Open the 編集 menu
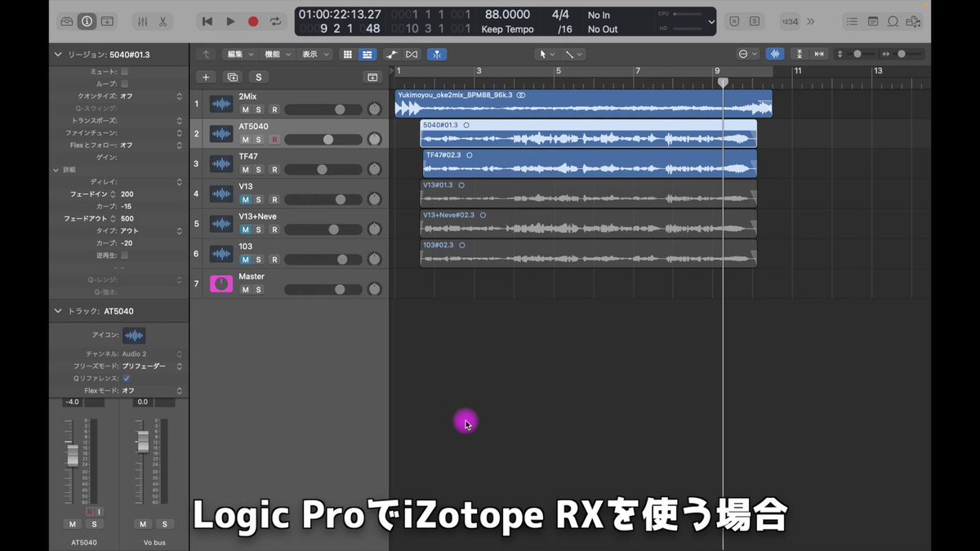980x551 pixels. click(x=239, y=55)
